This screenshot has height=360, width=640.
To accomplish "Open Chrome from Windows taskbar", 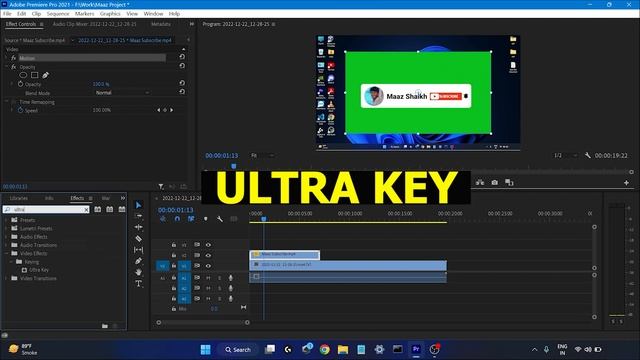I will (325, 349).
